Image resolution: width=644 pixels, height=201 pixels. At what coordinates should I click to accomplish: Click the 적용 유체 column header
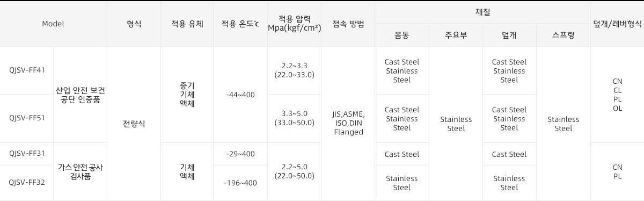[187, 24]
